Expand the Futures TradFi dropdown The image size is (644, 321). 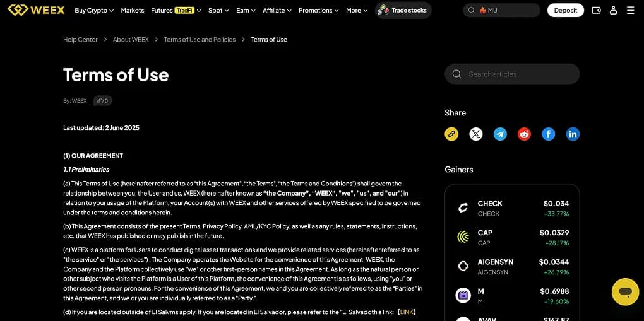tap(176, 10)
